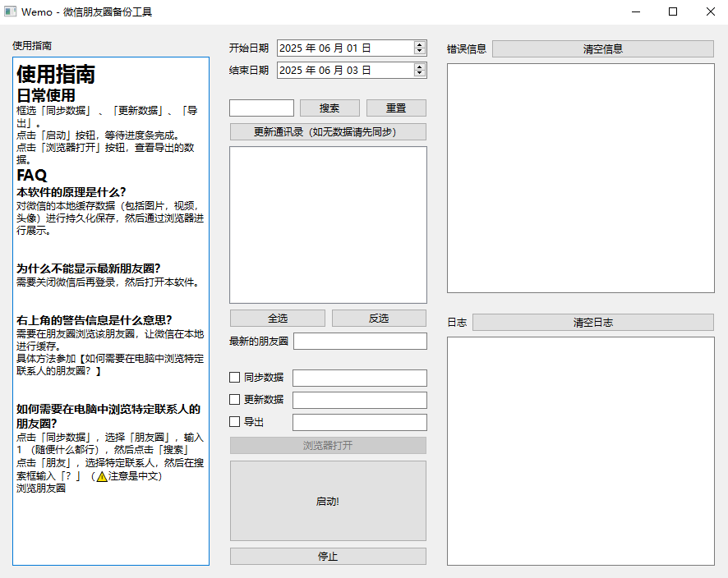Click the 最新的朋友圈 label

click(x=259, y=342)
